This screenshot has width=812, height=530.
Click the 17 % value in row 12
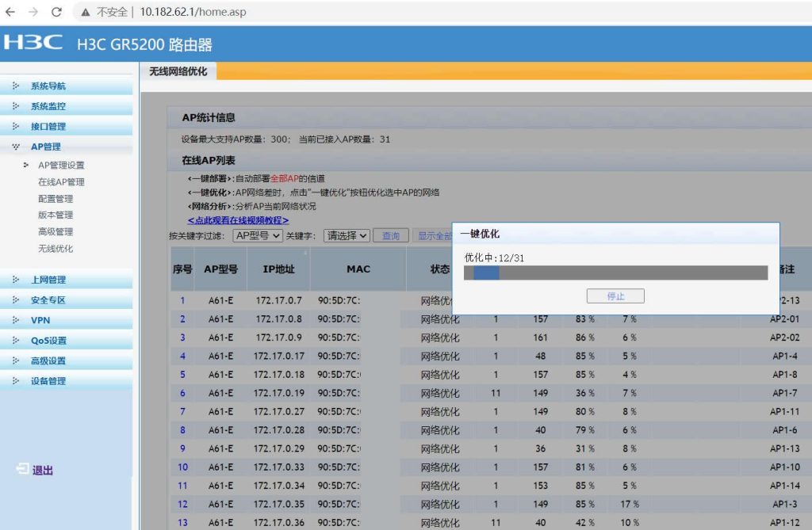coord(630,504)
